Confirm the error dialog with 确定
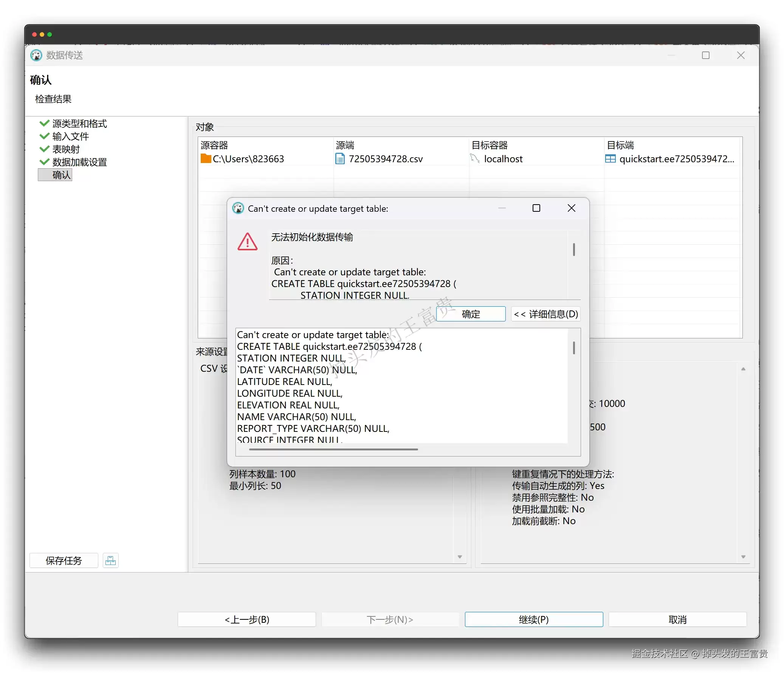Screen dimensions: 784x675 click(471, 314)
